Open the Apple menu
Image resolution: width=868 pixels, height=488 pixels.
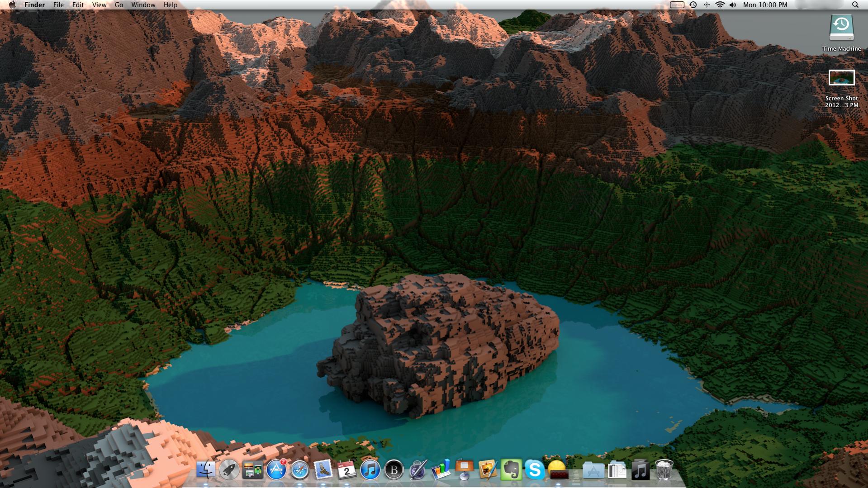point(12,5)
